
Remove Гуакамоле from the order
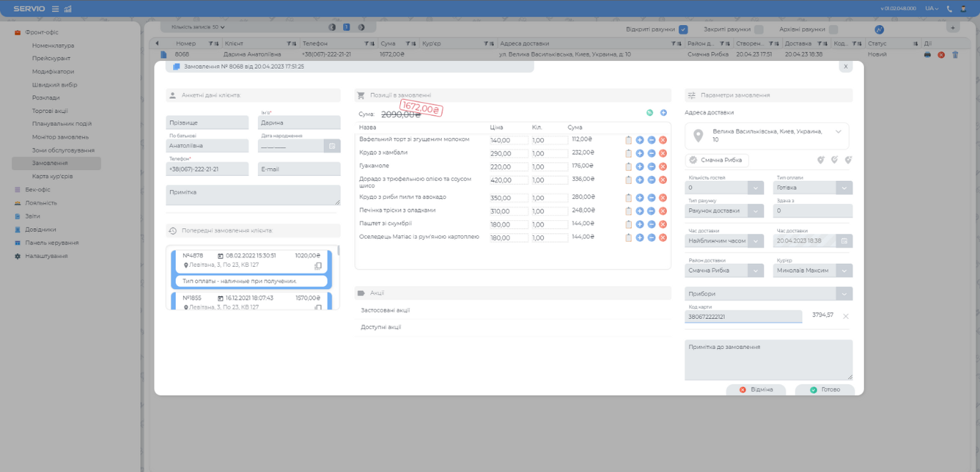click(x=663, y=167)
